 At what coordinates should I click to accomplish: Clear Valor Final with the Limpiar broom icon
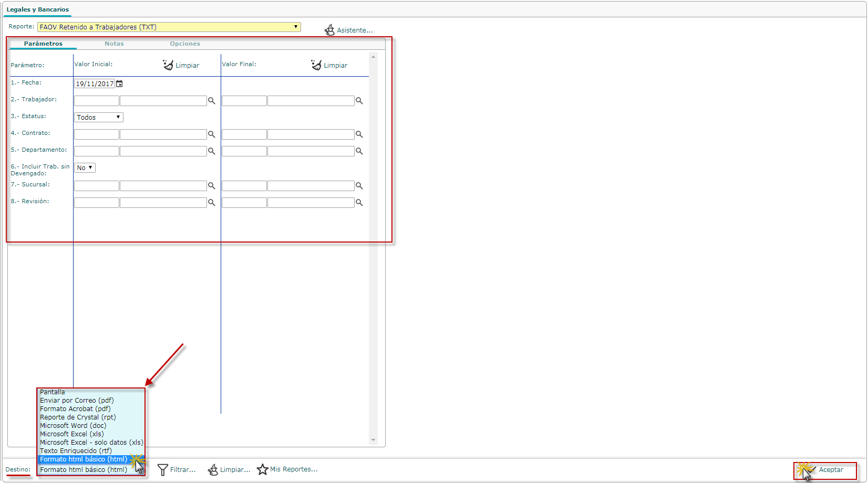(316, 65)
